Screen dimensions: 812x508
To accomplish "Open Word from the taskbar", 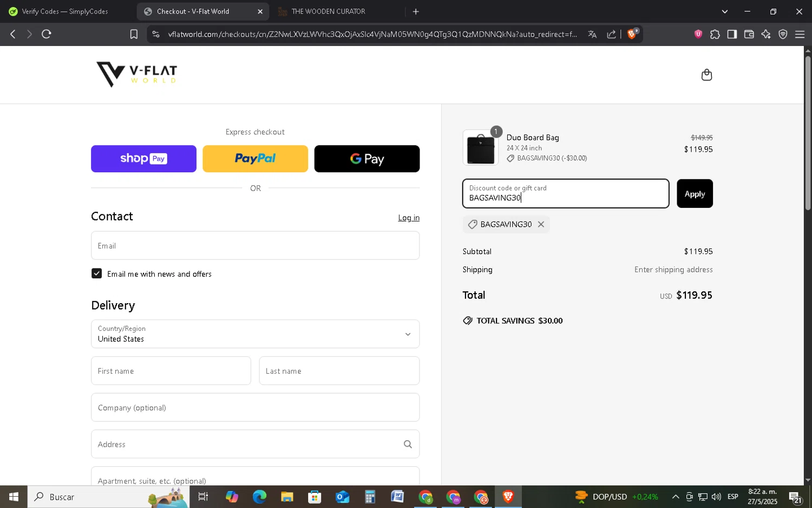I will [x=397, y=497].
